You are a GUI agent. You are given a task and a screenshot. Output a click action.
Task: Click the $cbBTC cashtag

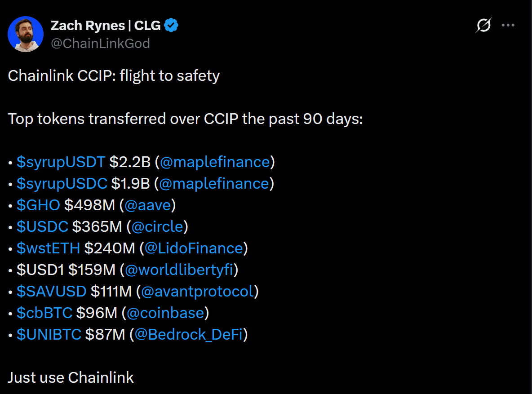click(x=43, y=313)
